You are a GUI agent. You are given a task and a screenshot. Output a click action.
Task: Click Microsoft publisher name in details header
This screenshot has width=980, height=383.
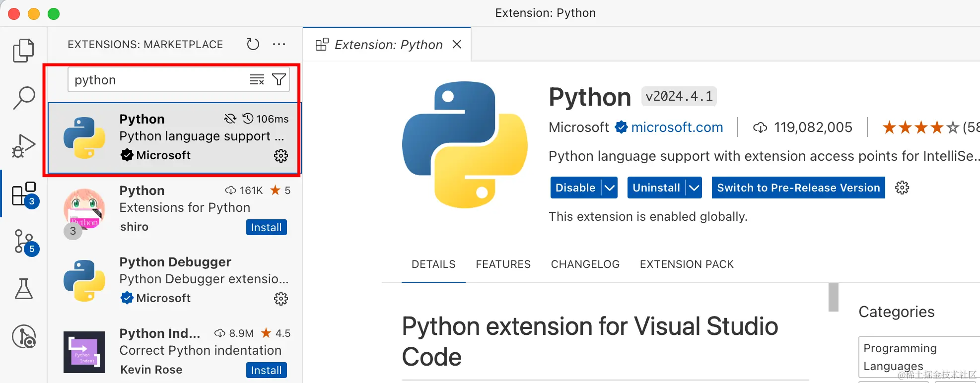pos(578,128)
